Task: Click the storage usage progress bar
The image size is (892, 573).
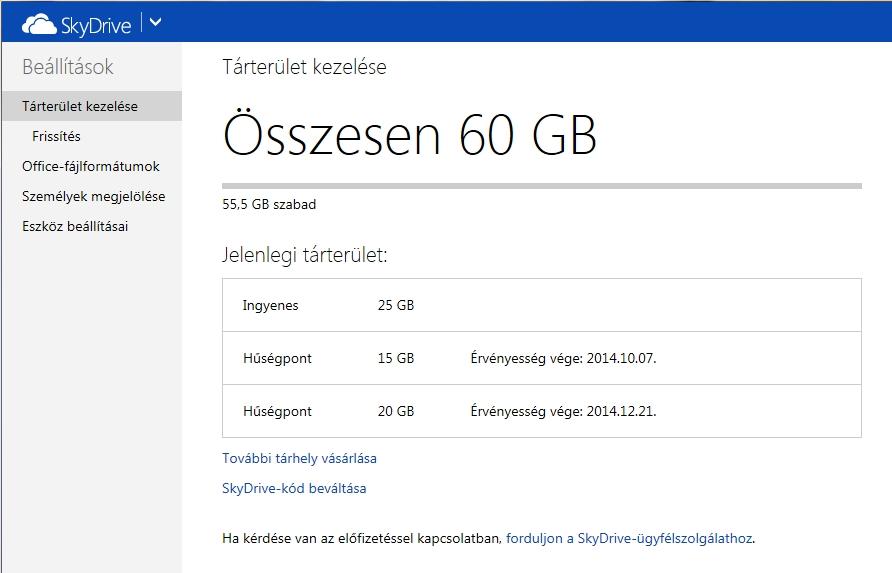Action: coord(542,186)
